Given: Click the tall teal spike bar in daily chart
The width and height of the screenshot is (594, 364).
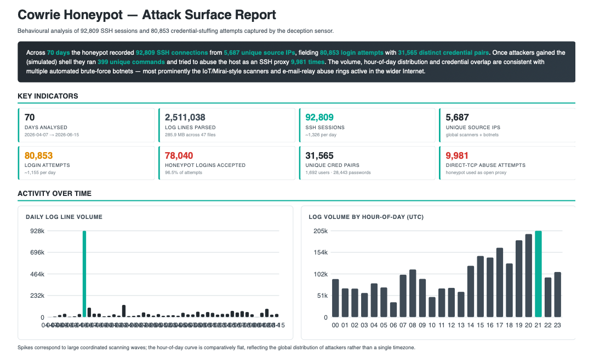Looking at the screenshot, I should (x=84, y=274).
